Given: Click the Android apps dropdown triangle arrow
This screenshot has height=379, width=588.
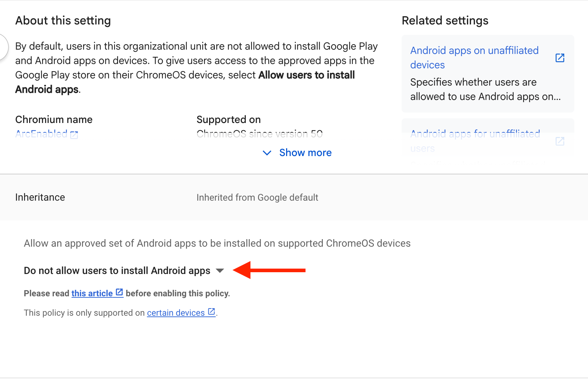Looking at the screenshot, I should [x=220, y=271].
